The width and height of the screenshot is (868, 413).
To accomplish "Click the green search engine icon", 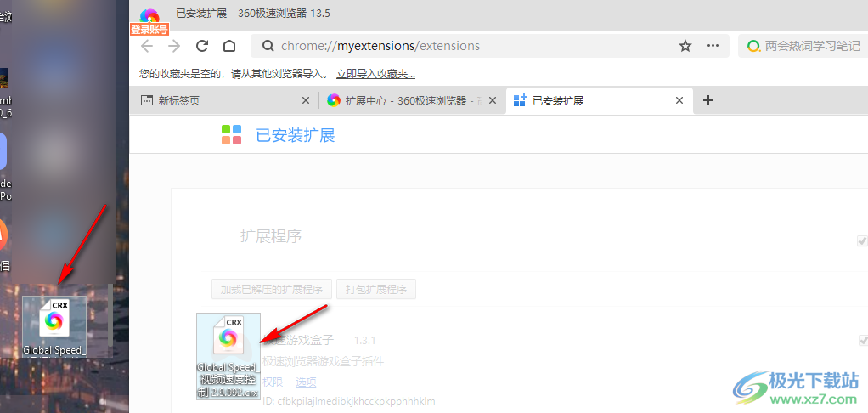I will pyautogui.click(x=752, y=46).
